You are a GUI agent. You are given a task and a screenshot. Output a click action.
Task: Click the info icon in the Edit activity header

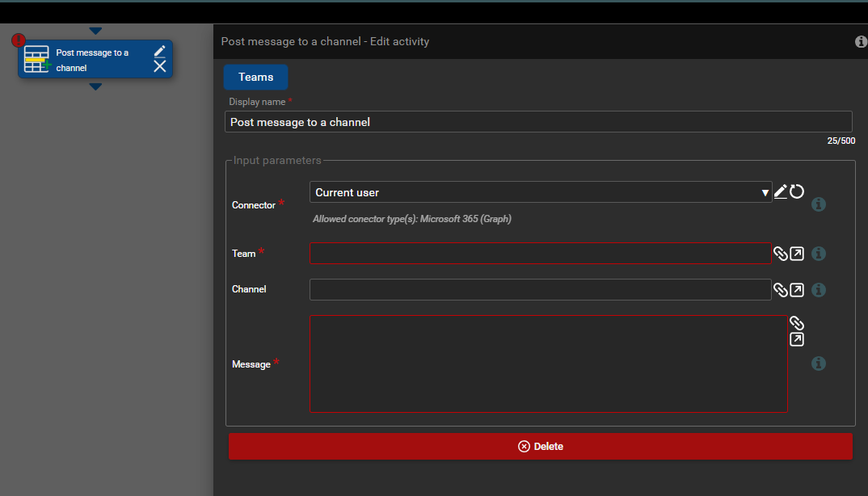861,41
